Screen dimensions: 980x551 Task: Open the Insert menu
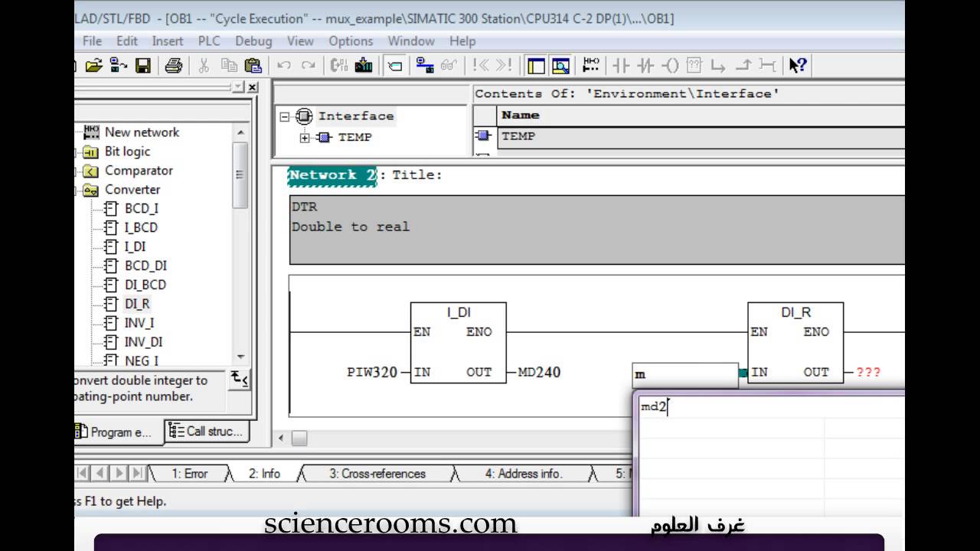(168, 41)
